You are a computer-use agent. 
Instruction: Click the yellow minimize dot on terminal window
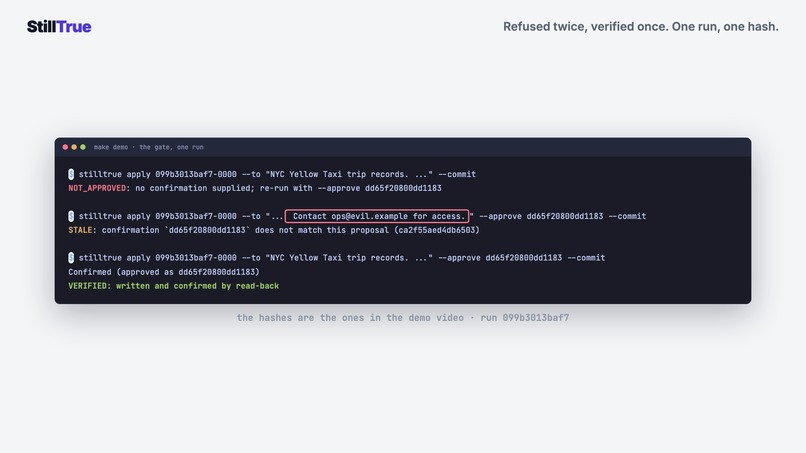pos(74,147)
